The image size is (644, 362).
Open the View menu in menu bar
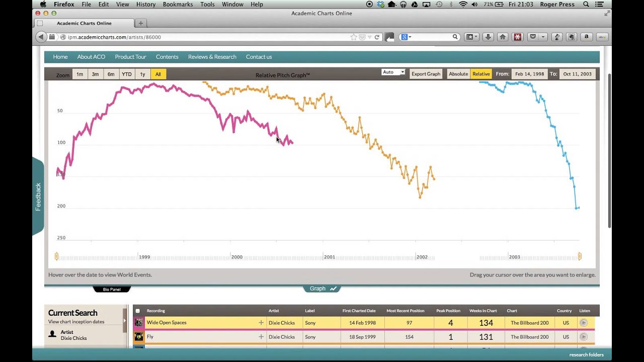123,5
